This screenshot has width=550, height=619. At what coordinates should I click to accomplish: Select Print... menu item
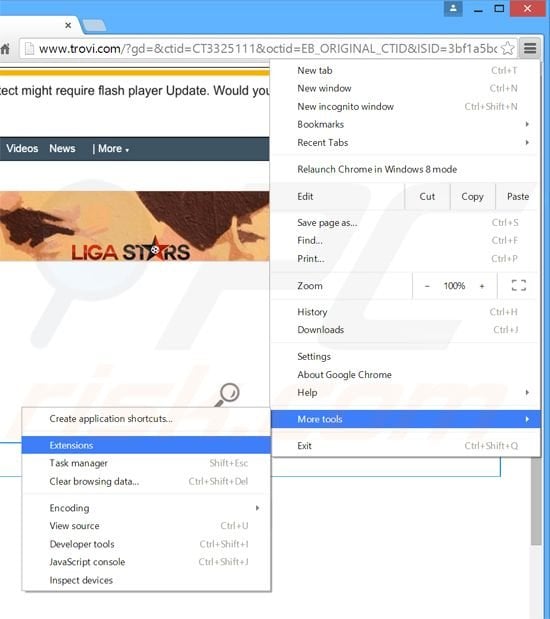pyautogui.click(x=405, y=259)
